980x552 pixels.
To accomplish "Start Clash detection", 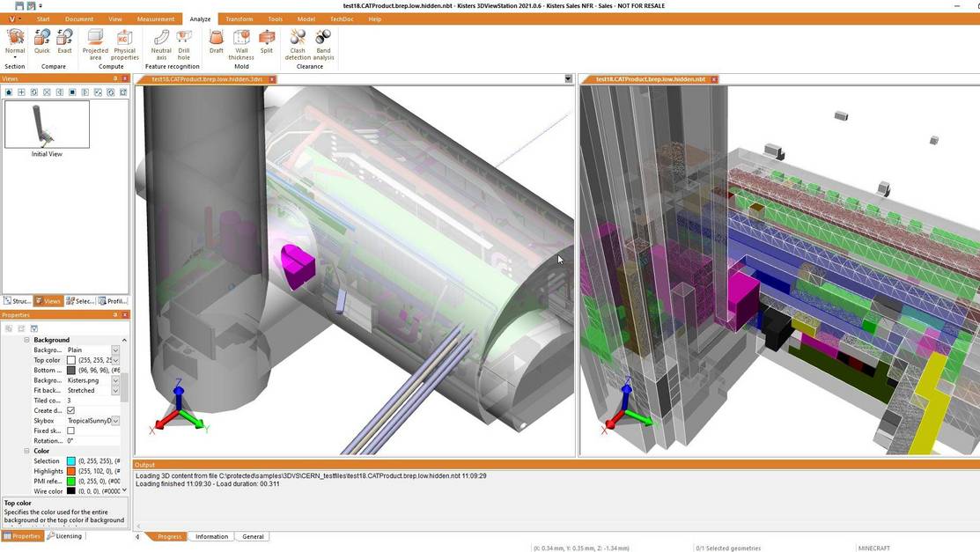I will (x=298, y=44).
